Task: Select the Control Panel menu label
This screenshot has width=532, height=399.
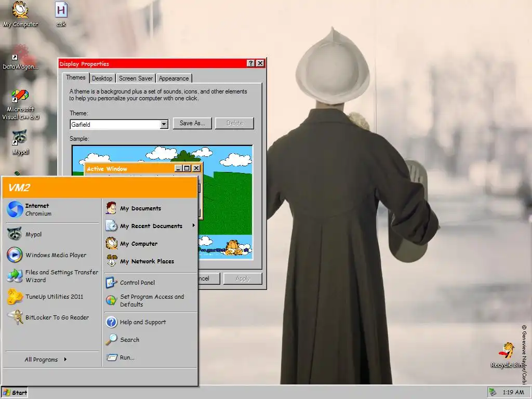Action: pyautogui.click(x=137, y=282)
